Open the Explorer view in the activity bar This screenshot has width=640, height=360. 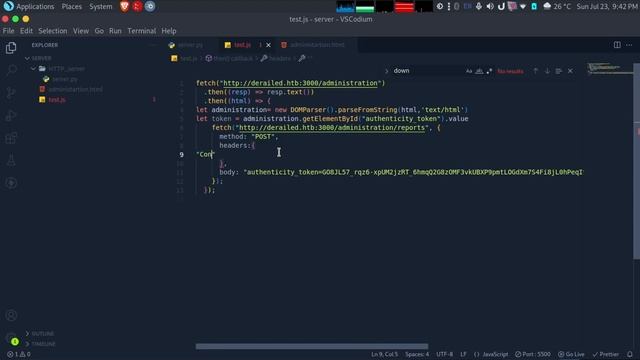click(x=11, y=48)
